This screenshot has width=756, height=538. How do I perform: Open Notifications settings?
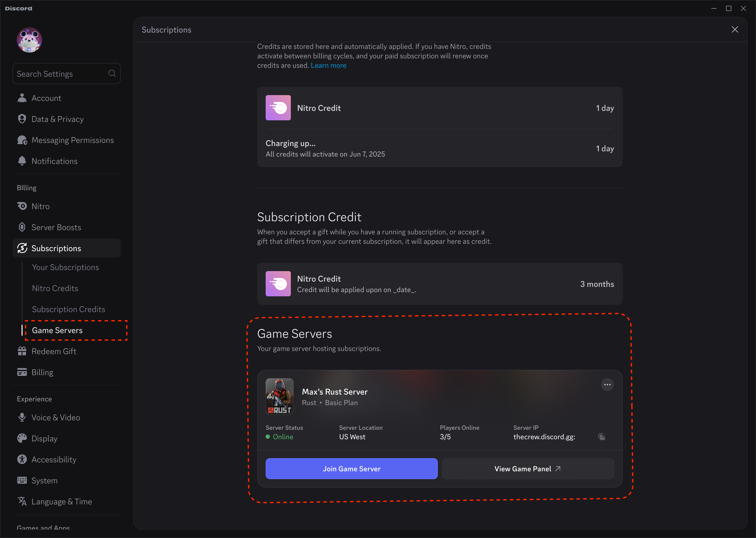pos(67,161)
